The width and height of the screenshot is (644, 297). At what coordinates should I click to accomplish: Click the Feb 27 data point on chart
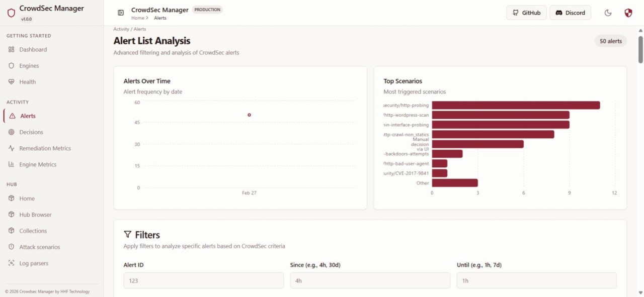tap(249, 115)
